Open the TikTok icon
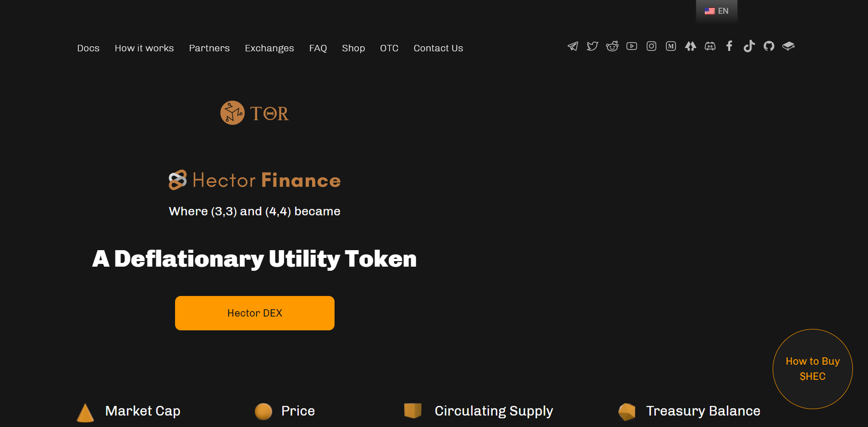The height and width of the screenshot is (427, 868). click(x=749, y=46)
